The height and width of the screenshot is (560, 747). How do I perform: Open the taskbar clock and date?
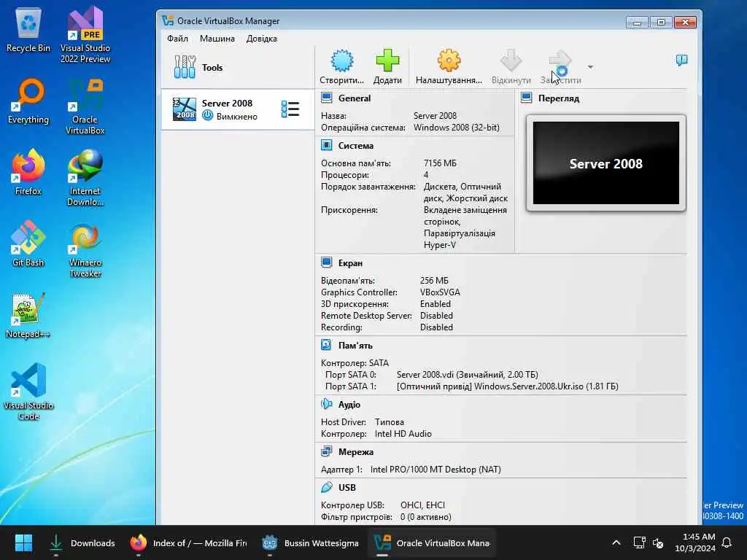tap(695, 542)
